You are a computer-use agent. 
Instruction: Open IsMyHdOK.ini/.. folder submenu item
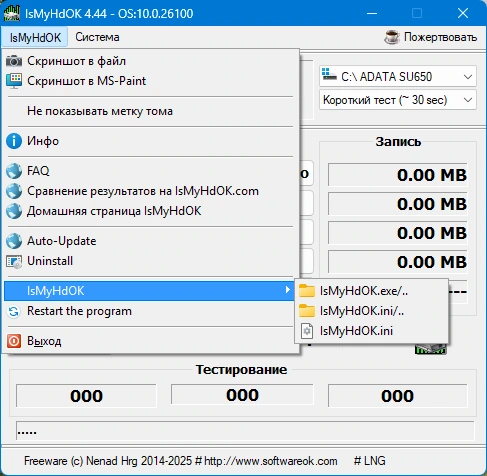click(x=371, y=311)
